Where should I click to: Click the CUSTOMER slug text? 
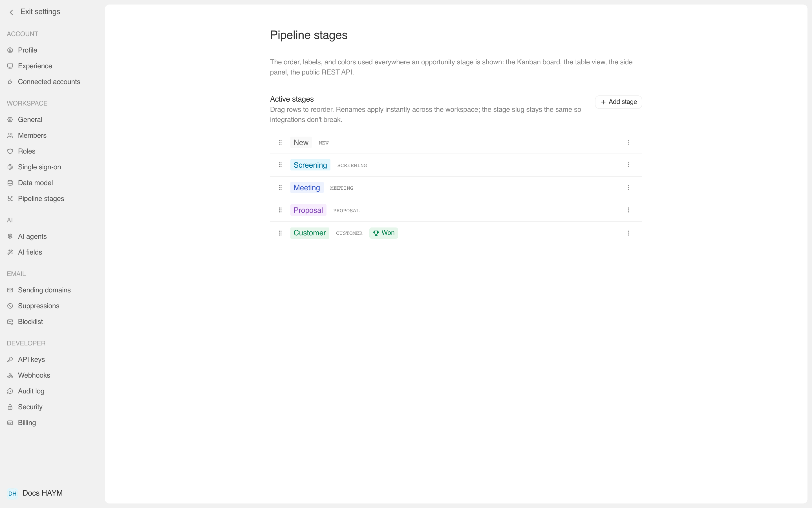349,233
